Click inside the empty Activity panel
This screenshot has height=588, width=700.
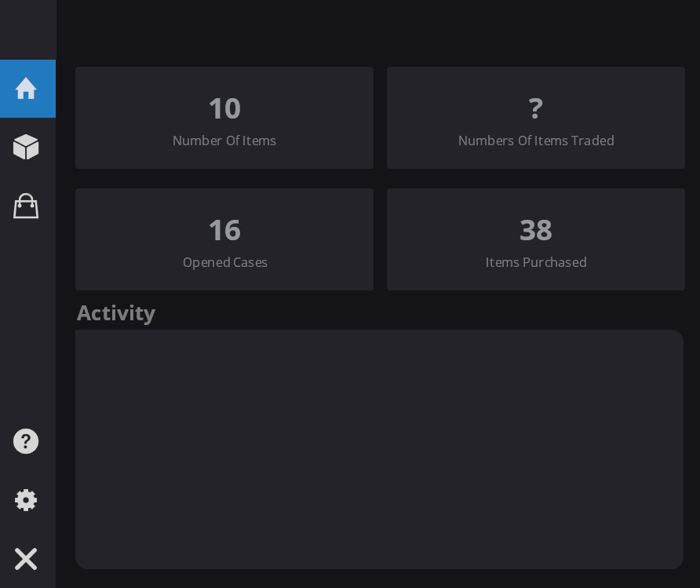[379, 449]
